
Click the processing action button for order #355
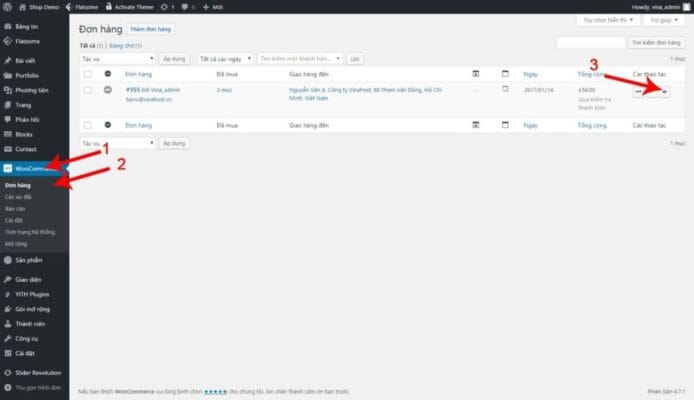[639, 92]
